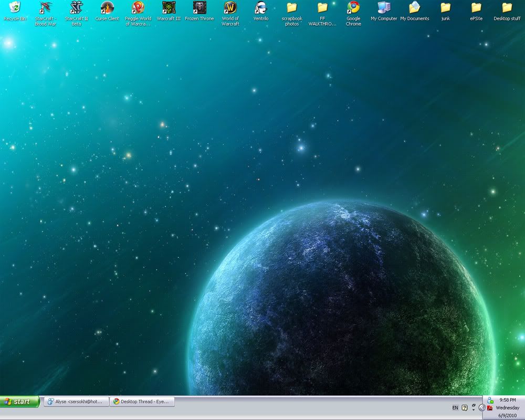Click the Adobe Acrobat tray icon
The image size is (525, 420).
point(490,408)
